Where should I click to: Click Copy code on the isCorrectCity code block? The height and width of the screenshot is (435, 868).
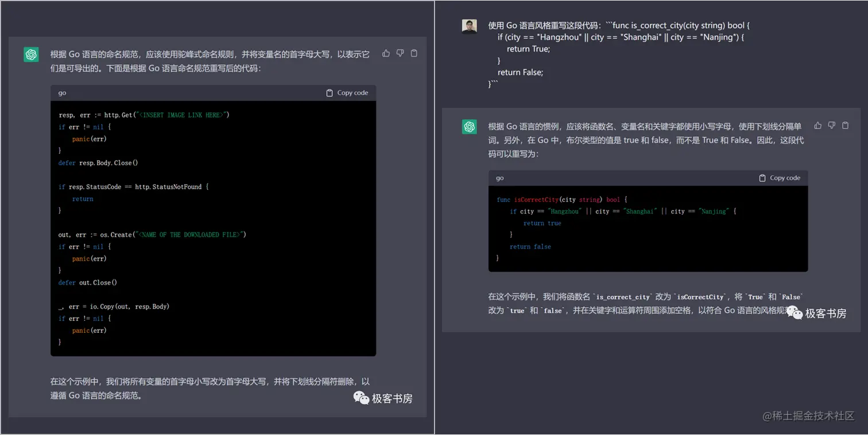point(779,178)
